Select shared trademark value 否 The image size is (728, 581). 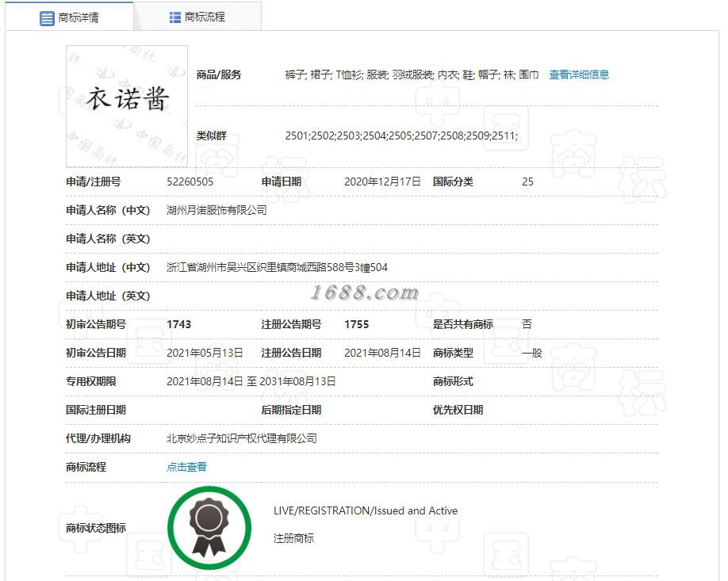[x=527, y=324]
